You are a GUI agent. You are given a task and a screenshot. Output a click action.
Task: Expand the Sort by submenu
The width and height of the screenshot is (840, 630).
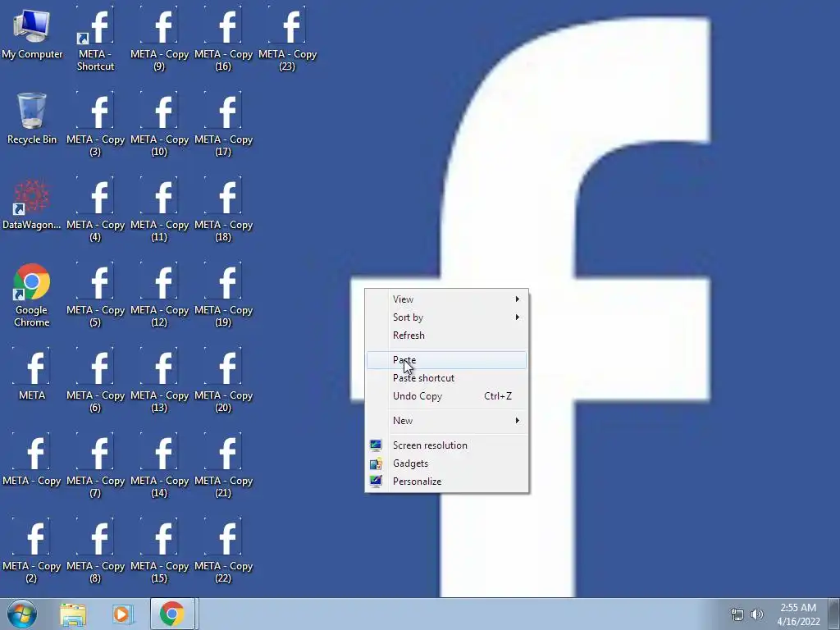pyautogui.click(x=446, y=317)
